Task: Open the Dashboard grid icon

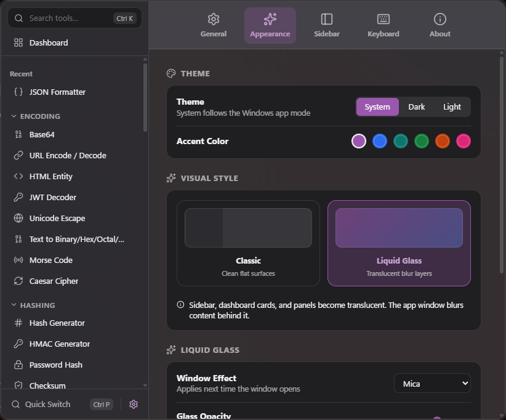Action: click(18, 42)
